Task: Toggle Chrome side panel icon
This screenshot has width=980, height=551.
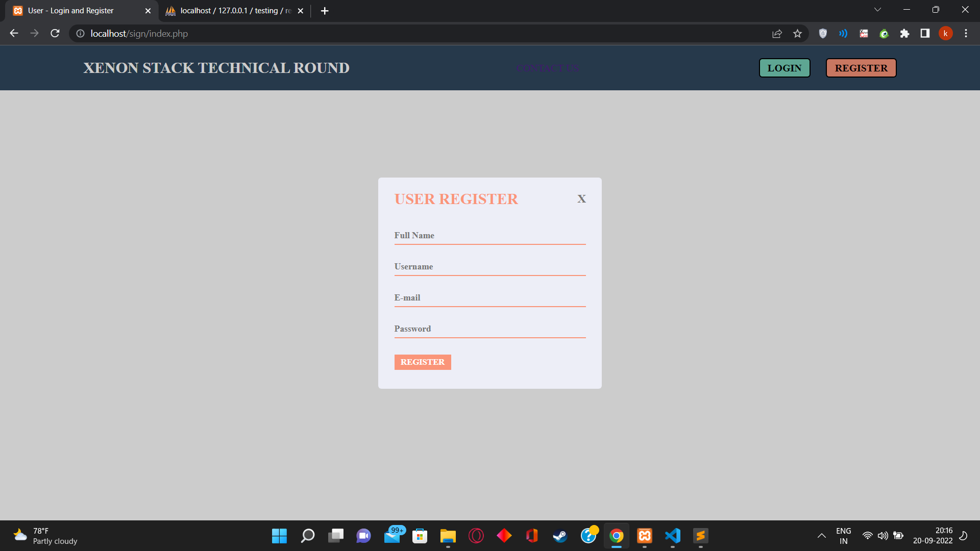Action: (925, 34)
